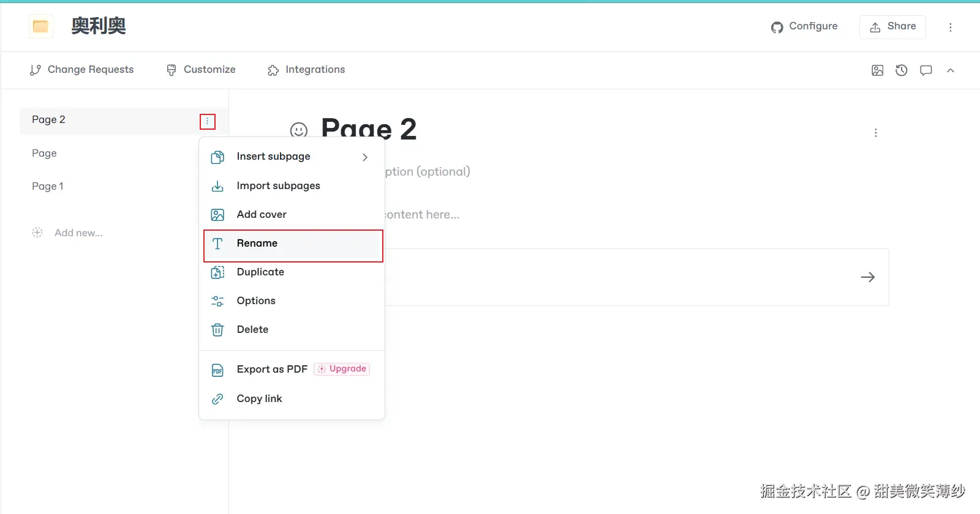Expand the Insert subpage submenu
Image resolution: width=980 pixels, height=514 pixels.
pyautogui.click(x=365, y=157)
